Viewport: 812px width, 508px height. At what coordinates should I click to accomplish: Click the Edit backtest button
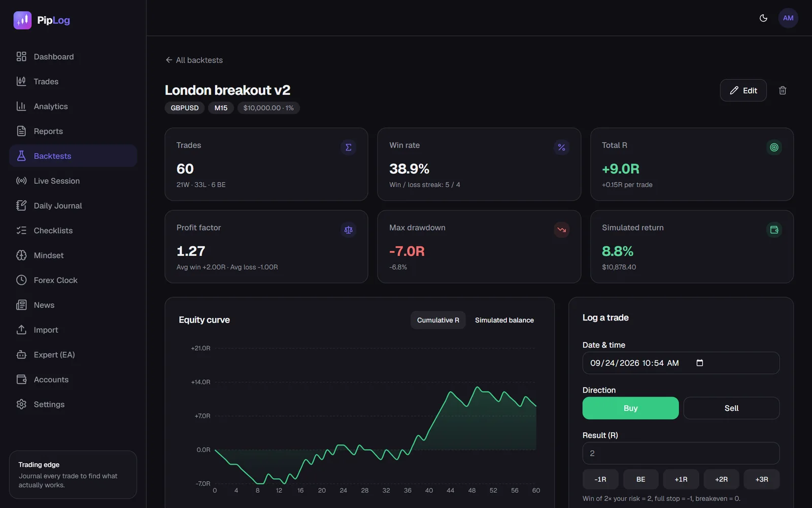click(x=743, y=90)
